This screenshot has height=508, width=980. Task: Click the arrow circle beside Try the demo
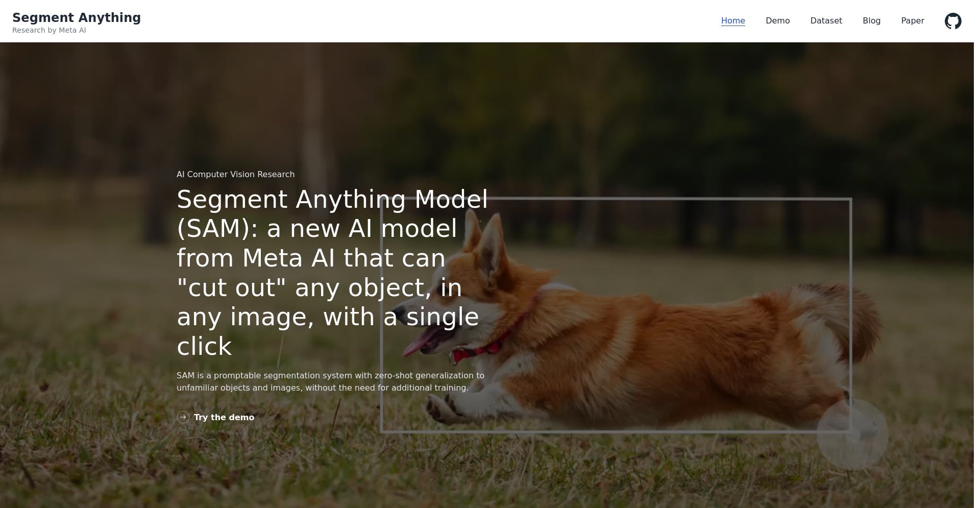pos(183,417)
